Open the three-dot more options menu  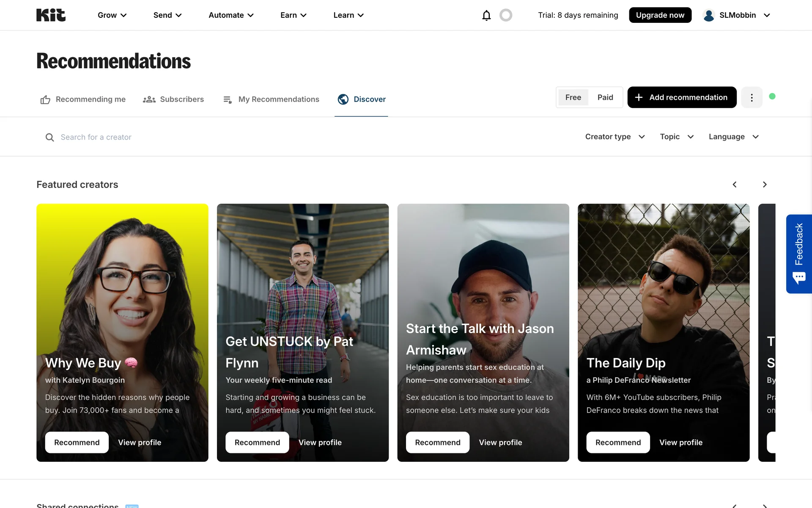coord(752,97)
